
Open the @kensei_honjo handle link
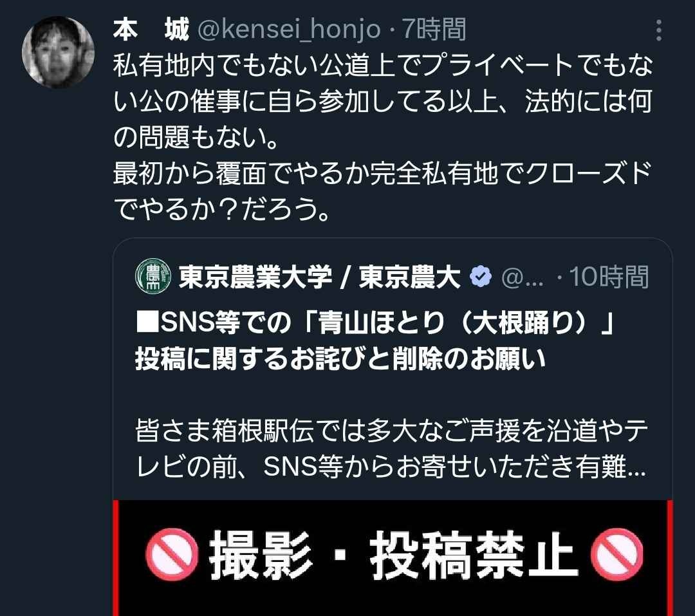[x=289, y=30]
